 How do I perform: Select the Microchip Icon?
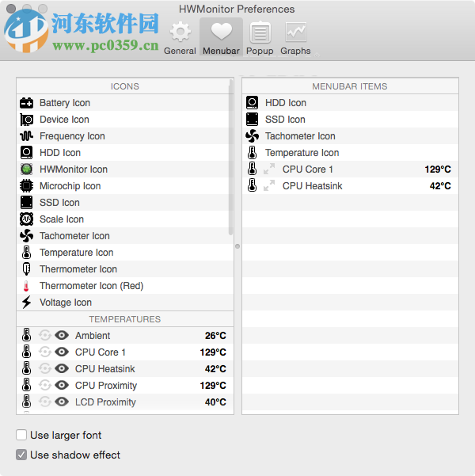pyautogui.click(x=125, y=186)
